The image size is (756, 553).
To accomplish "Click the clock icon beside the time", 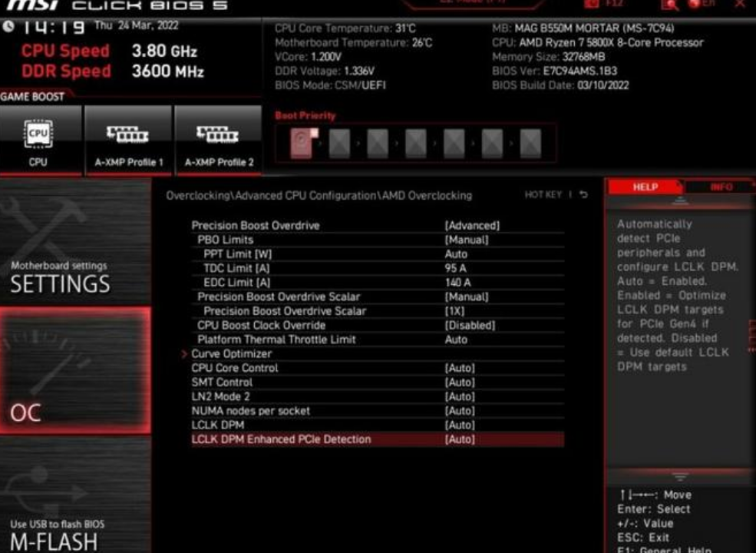I will point(8,27).
